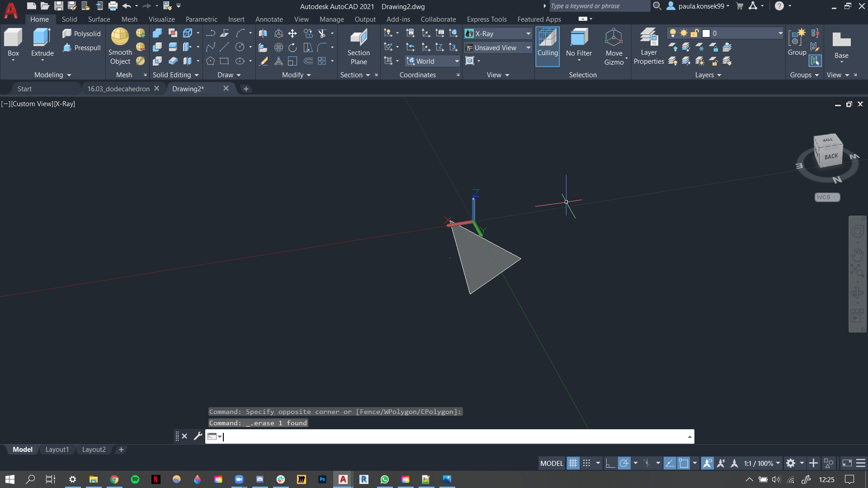Open the 16.03_dodecahedron drawing tab
The height and width of the screenshot is (488, 868).
pos(118,89)
